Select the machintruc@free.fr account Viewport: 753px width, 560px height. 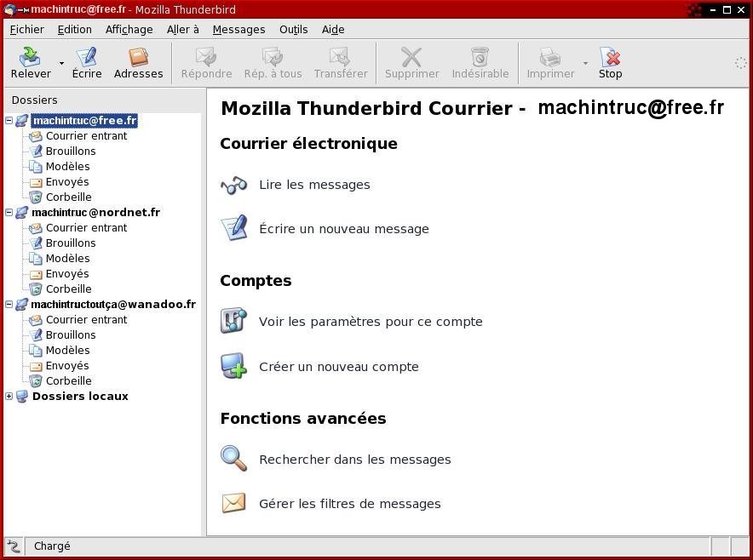(84, 121)
